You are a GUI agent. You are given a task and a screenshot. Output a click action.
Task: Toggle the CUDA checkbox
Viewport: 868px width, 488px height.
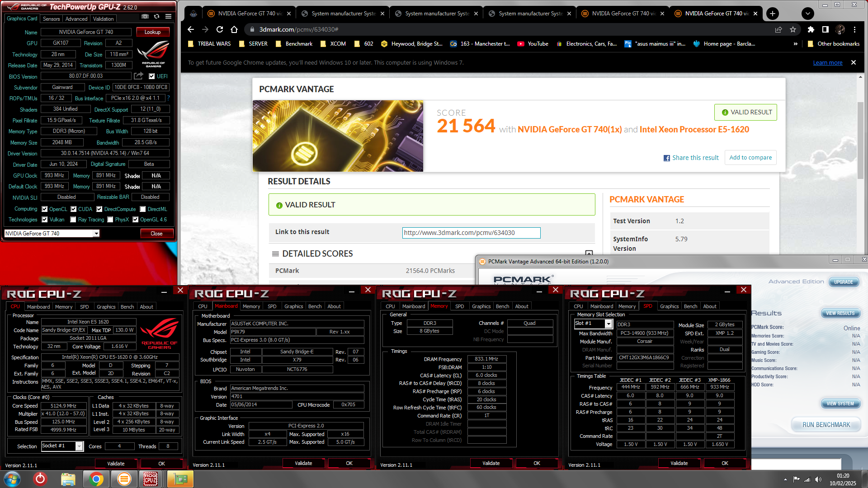74,209
